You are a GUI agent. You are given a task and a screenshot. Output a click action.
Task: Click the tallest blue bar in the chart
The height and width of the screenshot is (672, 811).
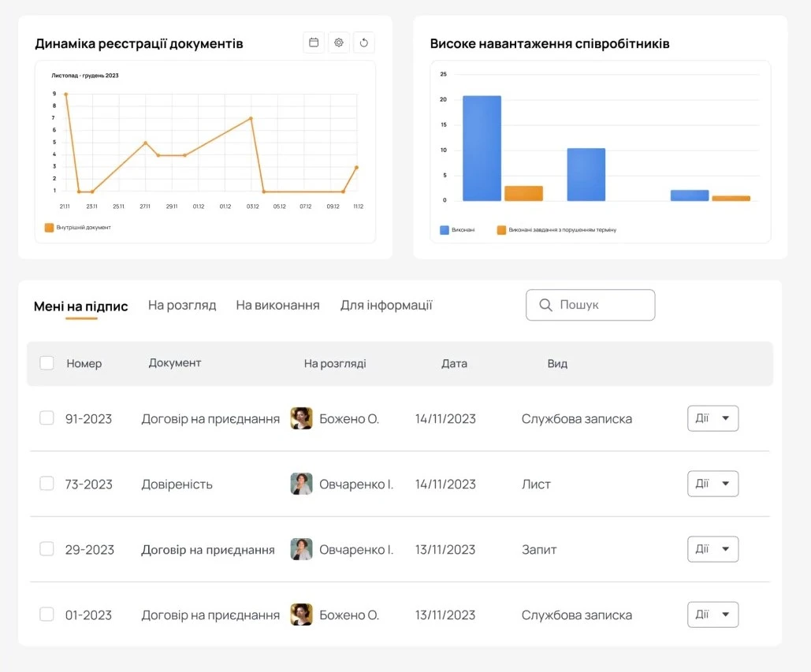pyautogui.click(x=482, y=148)
